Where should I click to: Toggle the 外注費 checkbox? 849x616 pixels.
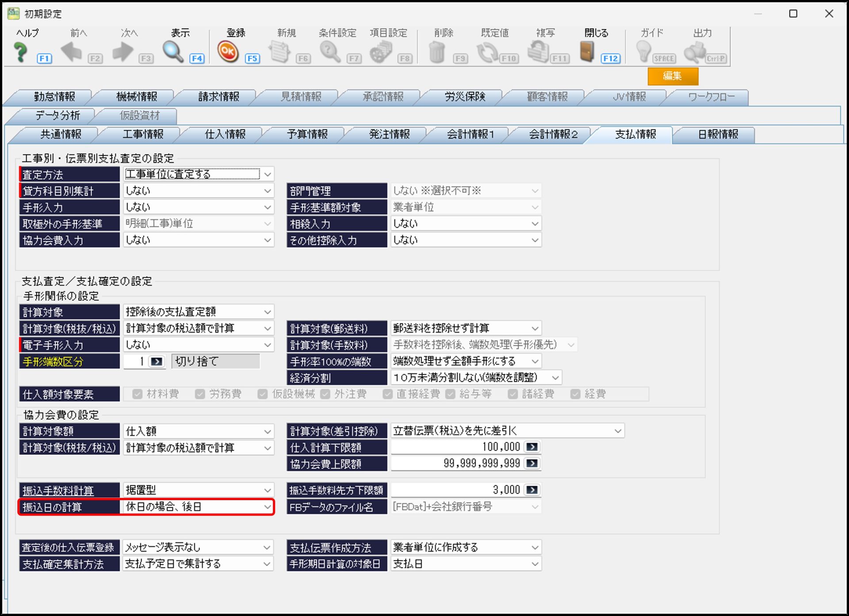click(x=325, y=394)
